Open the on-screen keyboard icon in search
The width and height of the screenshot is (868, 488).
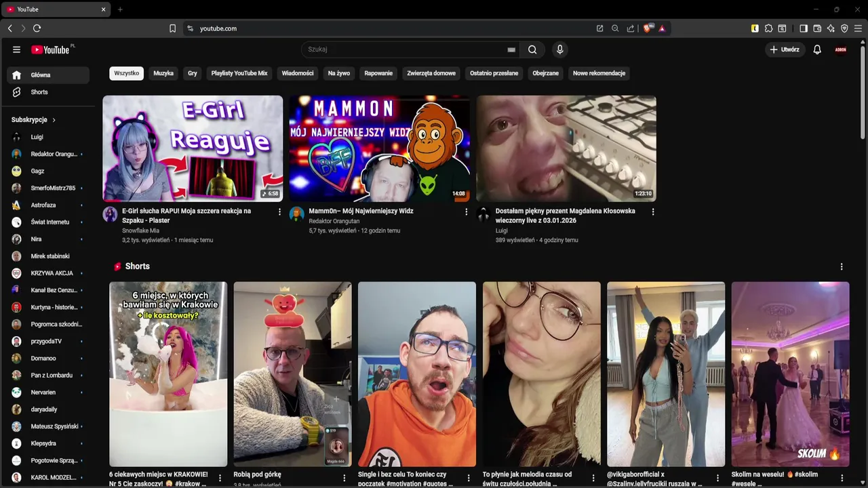tap(511, 49)
